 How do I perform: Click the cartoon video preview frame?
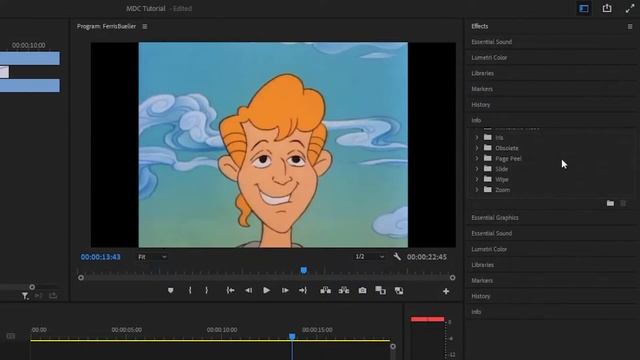(273, 145)
